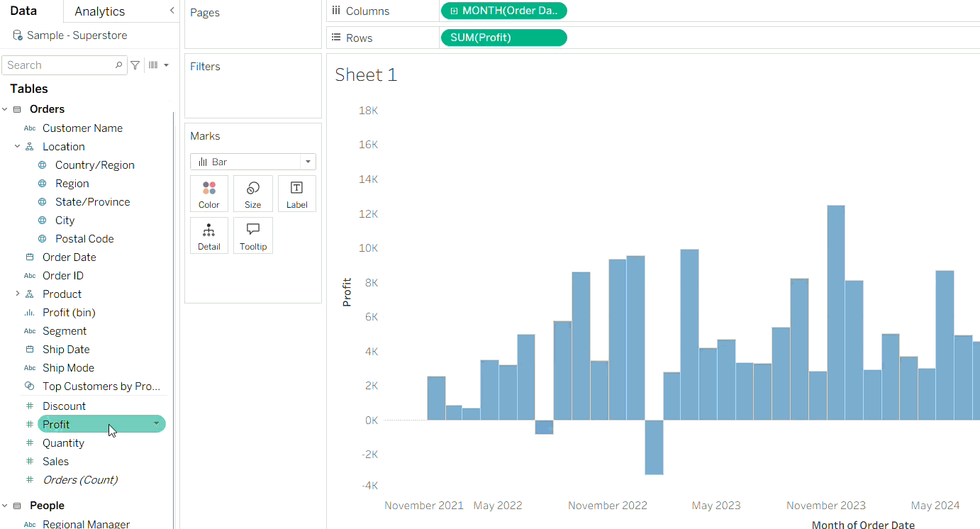Click the Color marks card button
Screen dimensions: 980x529
209,194
